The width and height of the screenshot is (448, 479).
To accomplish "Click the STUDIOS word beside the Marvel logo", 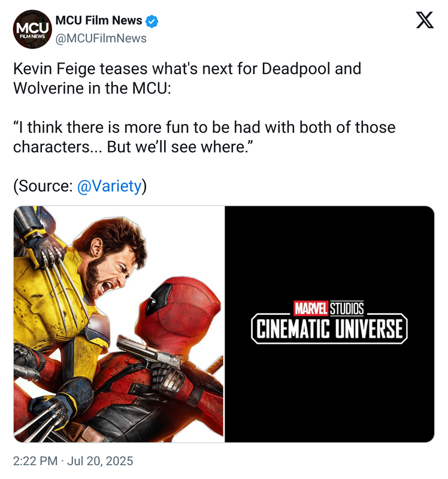I will [x=347, y=308].
